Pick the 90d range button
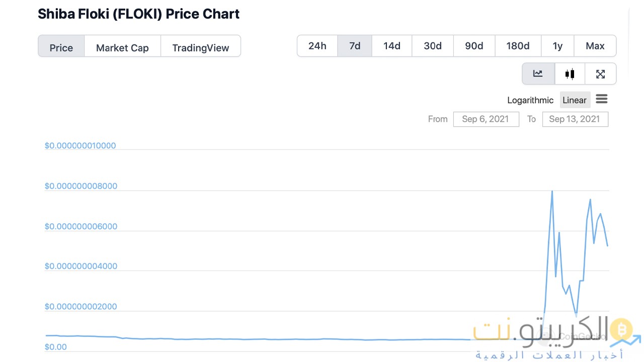This screenshot has width=644, height=362. [x=474, y=46]
